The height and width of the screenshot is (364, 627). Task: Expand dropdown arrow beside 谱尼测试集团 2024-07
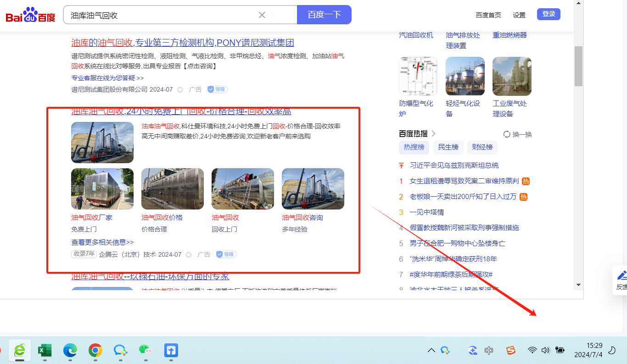180,90
